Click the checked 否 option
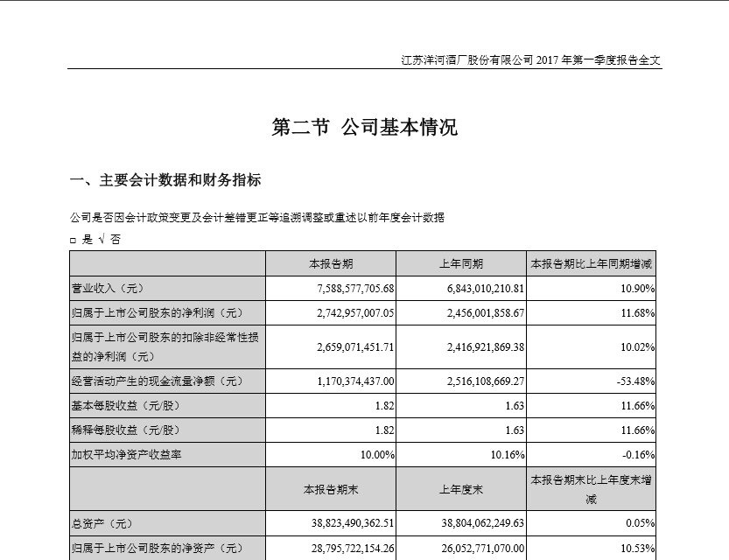The height and width of the screenshot is (560, 729). (x=109, y=240)
